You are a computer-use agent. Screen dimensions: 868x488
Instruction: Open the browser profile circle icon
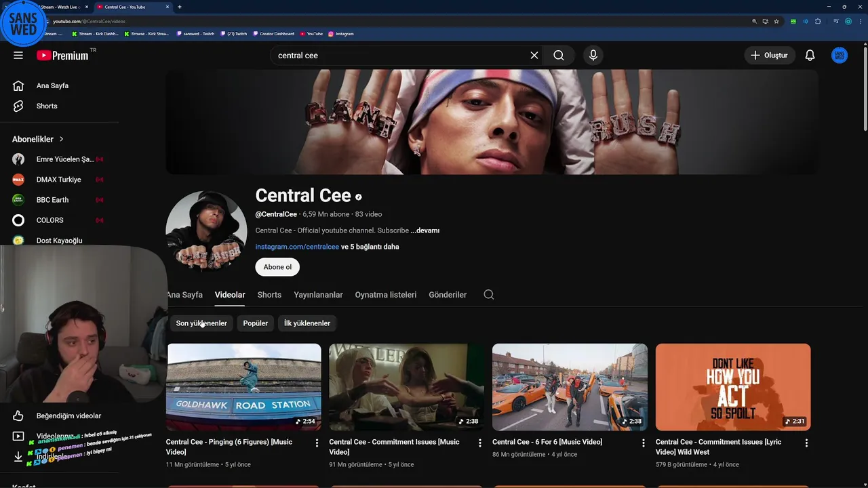click(848, 21)
